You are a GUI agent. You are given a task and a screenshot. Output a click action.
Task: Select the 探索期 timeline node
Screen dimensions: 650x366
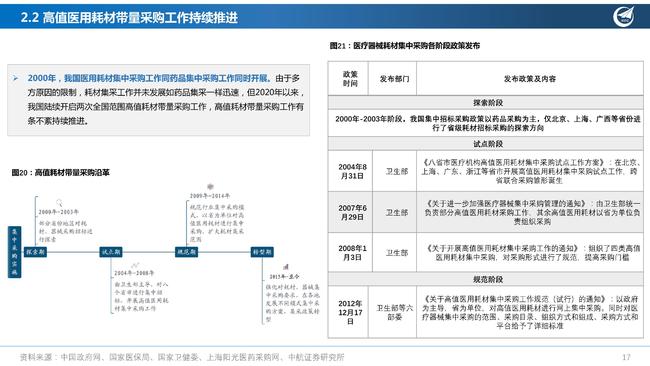(35, 252)
